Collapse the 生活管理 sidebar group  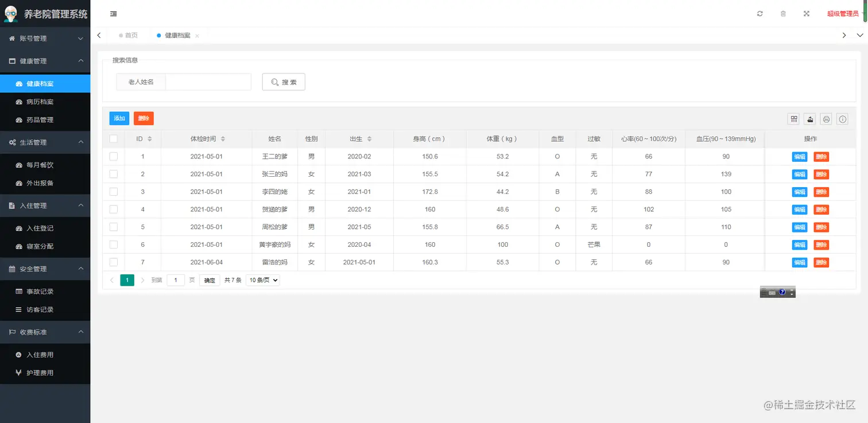click(45, 142)
